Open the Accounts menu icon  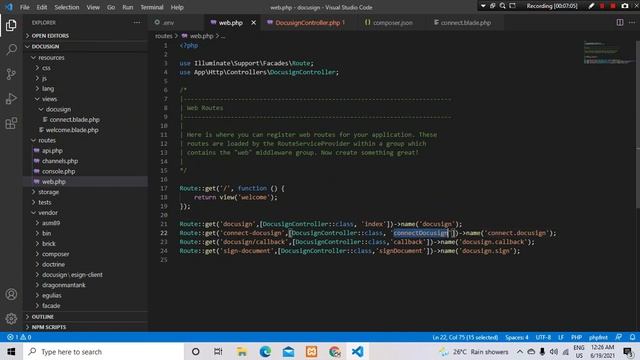click(11, 294)
